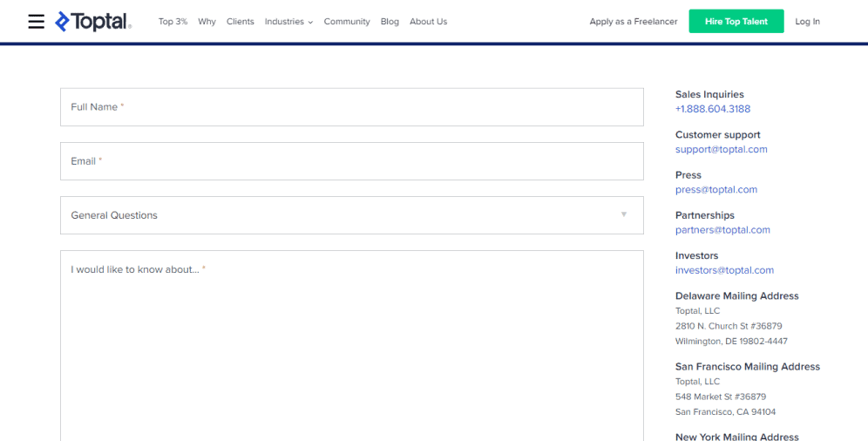The width and height of the screenshot is (868, 441).
Task: Email support@toptal.com
Action: 722,149
